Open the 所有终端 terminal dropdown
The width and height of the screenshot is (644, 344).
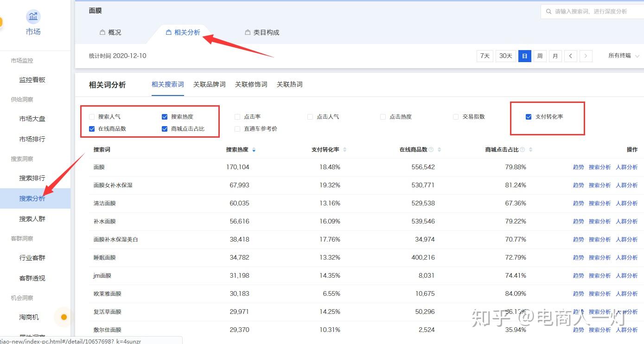(x=624, y=56)
